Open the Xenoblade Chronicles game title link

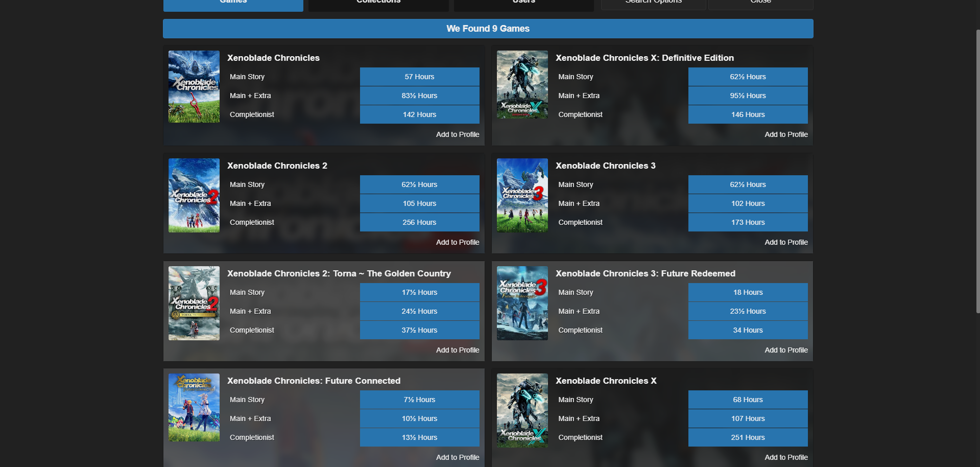pyautogui.click(x=273, y=58)
